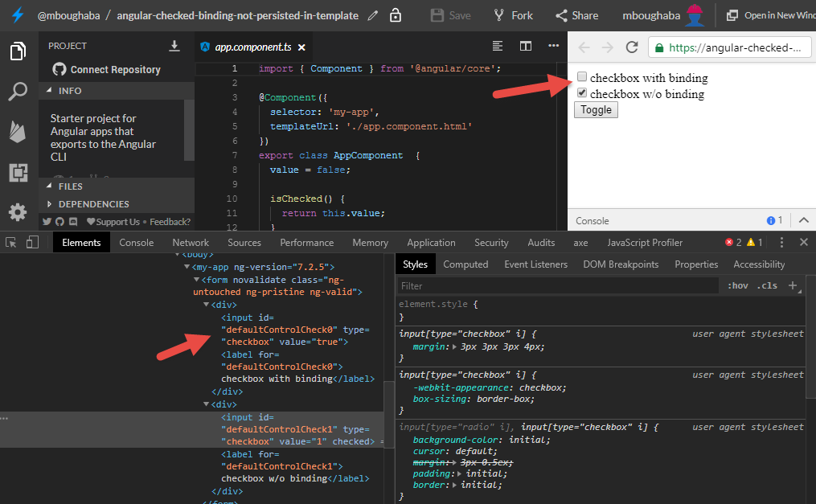Viewport: 816px width, 504px height.
Task: Uncheck the 'checkbox w/o binding' checkbox
Action: [x=581, y=92]
